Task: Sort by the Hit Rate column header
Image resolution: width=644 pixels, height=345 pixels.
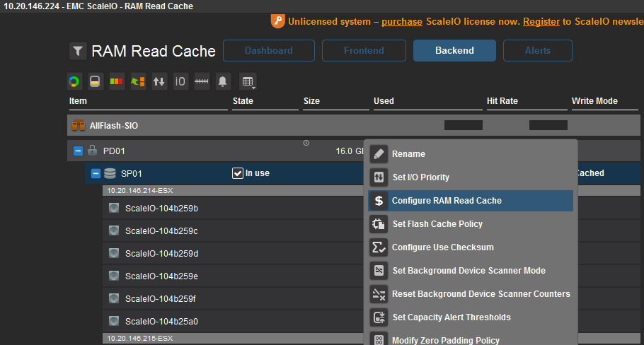Action: (x=502, y=101)
